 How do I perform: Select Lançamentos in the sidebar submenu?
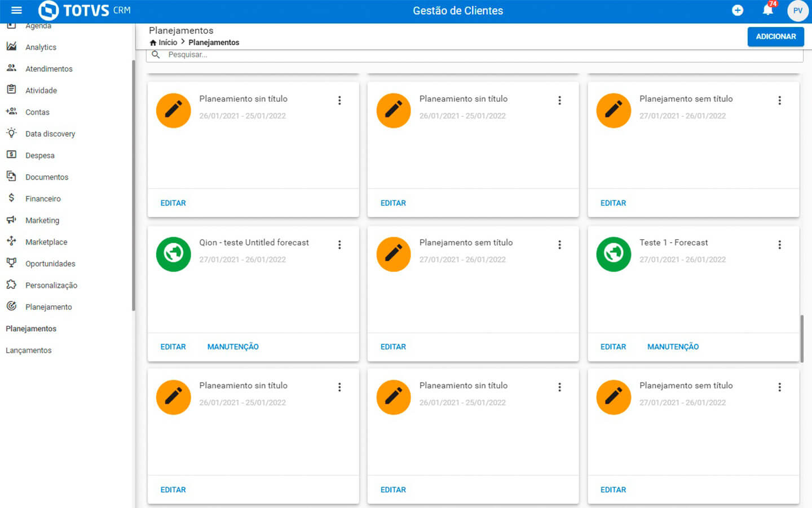[x=29, y=351]
